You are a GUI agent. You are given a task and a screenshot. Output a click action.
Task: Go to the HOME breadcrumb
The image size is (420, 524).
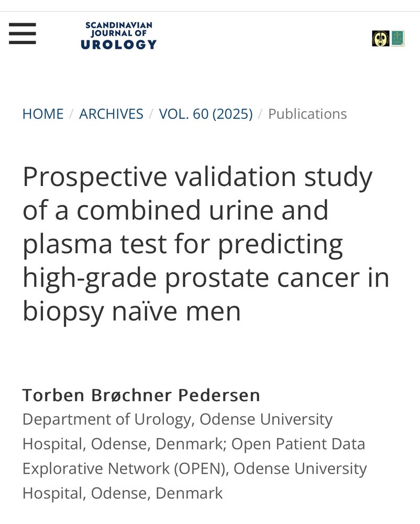point(43,114)
